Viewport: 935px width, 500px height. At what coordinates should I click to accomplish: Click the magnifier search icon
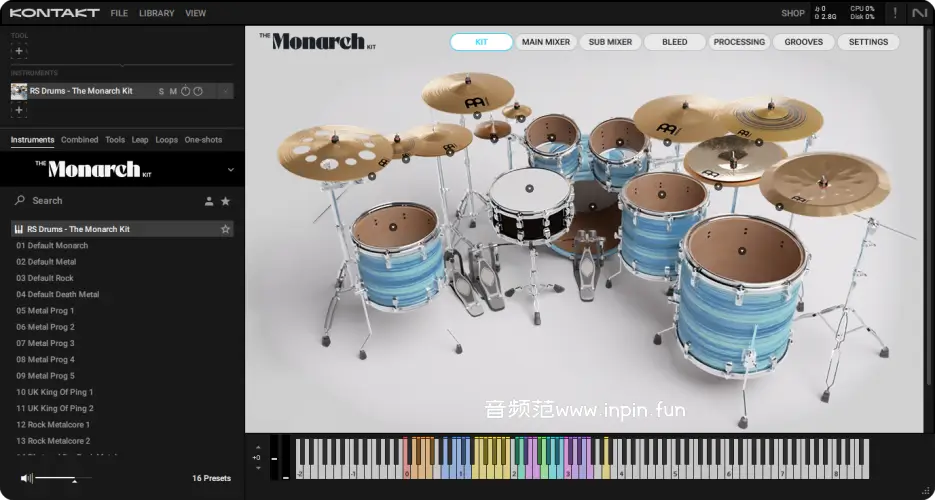[20, 200]
